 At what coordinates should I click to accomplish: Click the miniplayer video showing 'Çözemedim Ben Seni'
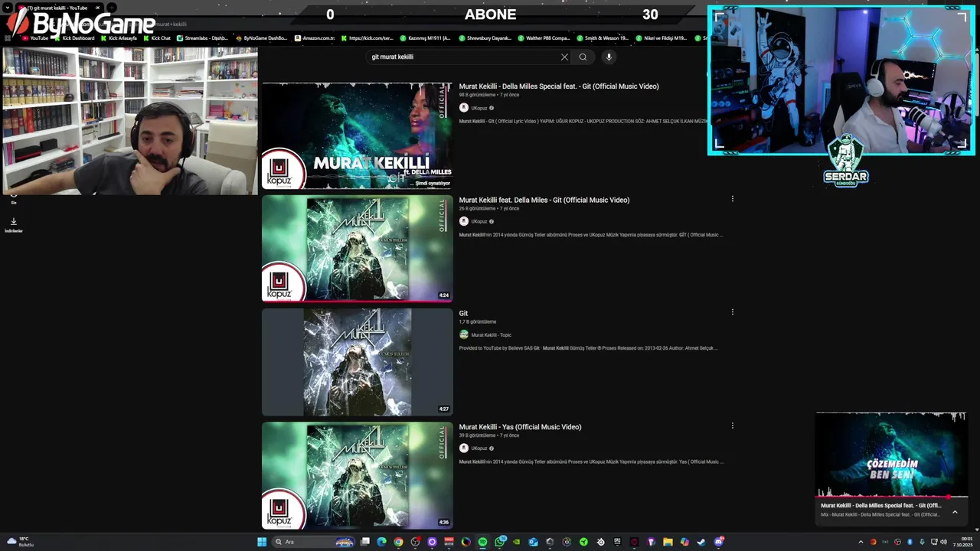[892, 455]
